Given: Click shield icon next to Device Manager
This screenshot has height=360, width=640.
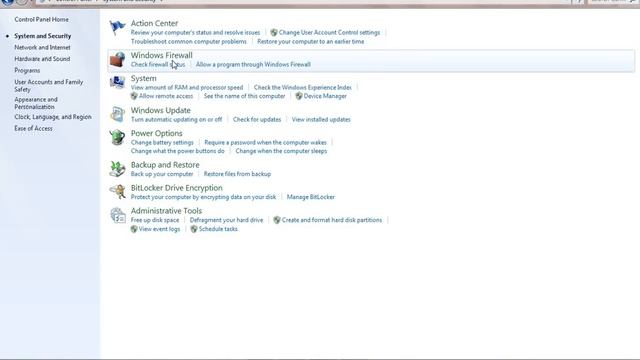Looking at the screenshot, I should [x=299, y=96].
